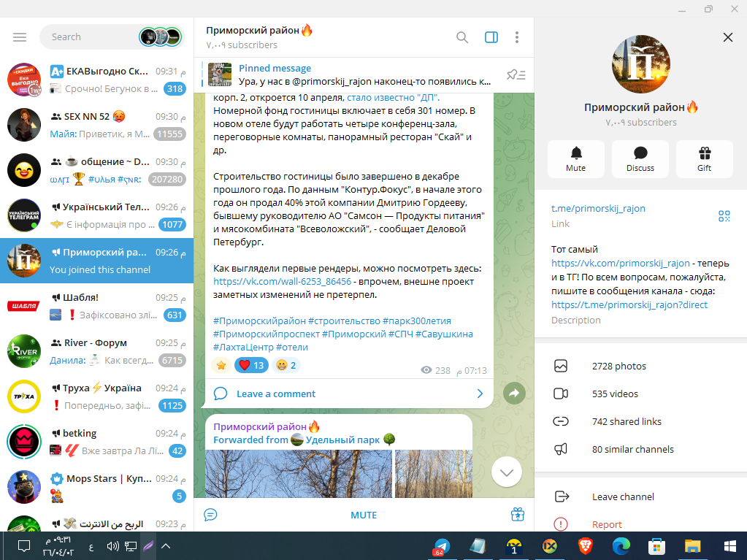Open the three-dot channel options menu
This screenshot has width=747, height=560.
click(x=517, y=37)
